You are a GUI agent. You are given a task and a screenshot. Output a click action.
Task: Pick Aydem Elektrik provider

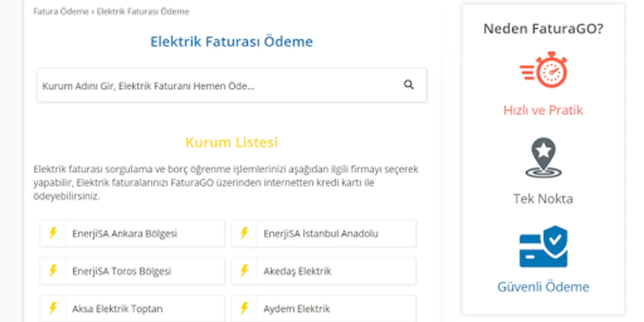point(324,308)
